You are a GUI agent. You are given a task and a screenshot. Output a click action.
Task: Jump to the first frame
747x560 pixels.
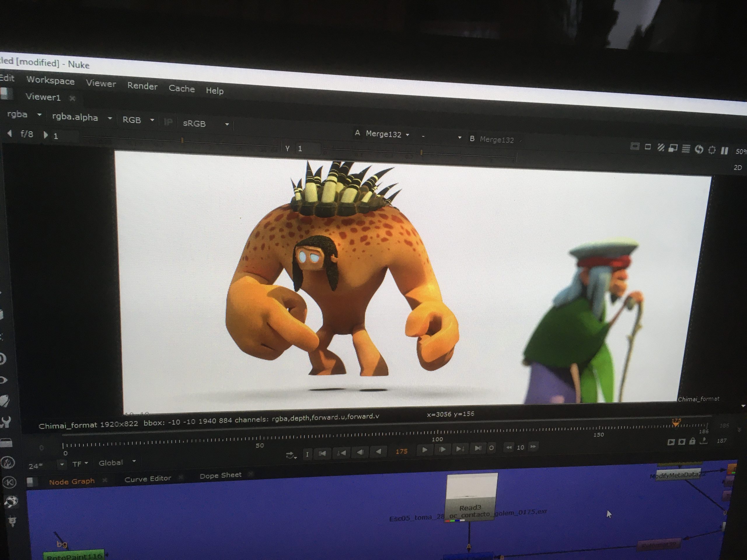[x=322, y=453]
